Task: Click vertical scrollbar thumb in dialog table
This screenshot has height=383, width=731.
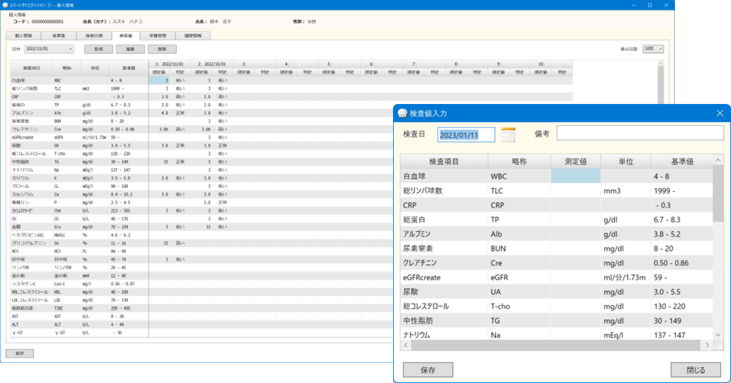Action: point(718,193)
